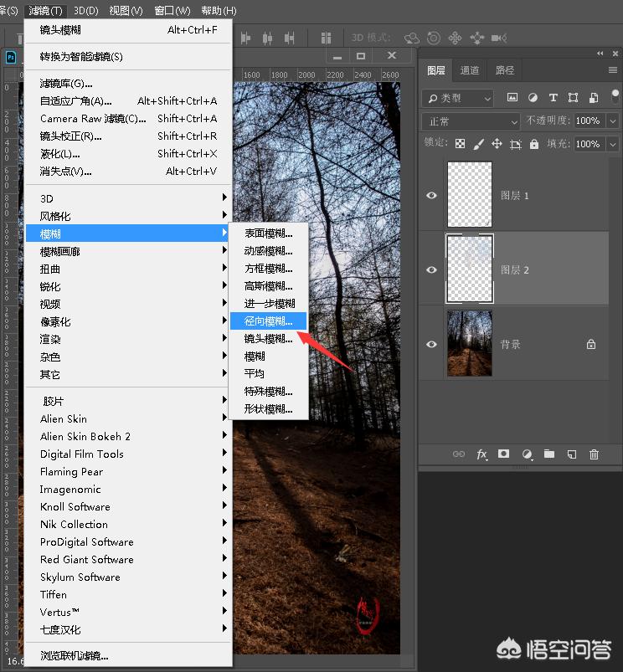This screenshot has width=623, height=672.
Task: Click the 背景 layer lock icon
Action: pyautogui.click(x=591, y=344)
